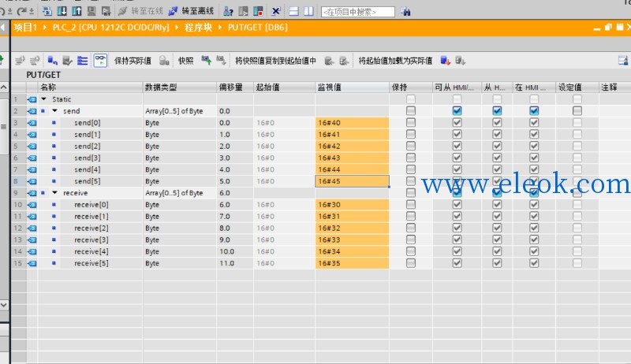Click the split editor vertically icon

coord(308,11)
